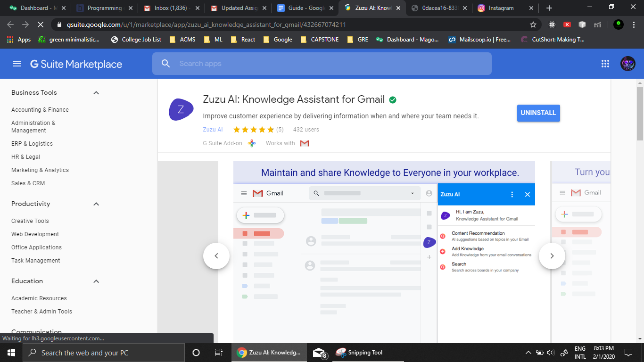The image size is (644, 362).
Task: Open the Google apps grid launcher
Action: (x=605, y=64)
